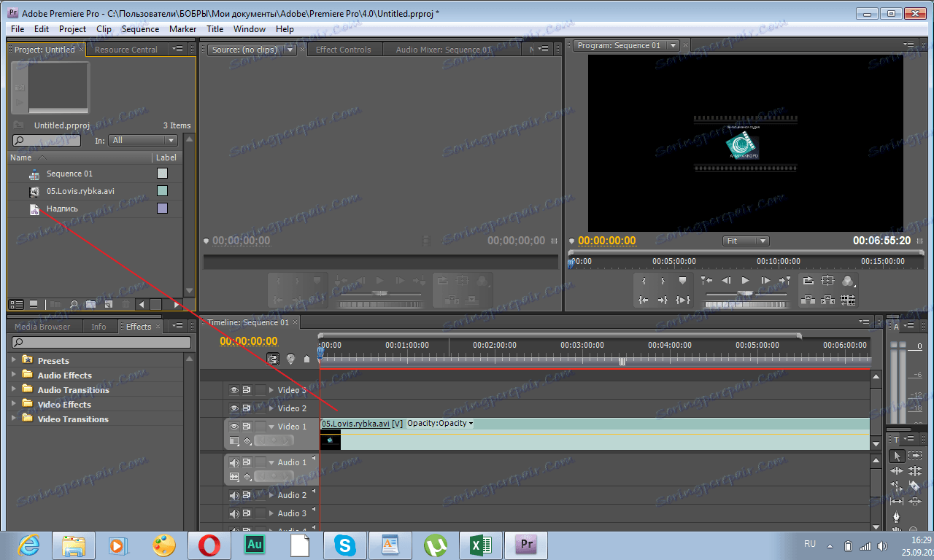Mute Audio 2 track speaker
The height and width of the screenshot is (560, 934).
[235, 495]
